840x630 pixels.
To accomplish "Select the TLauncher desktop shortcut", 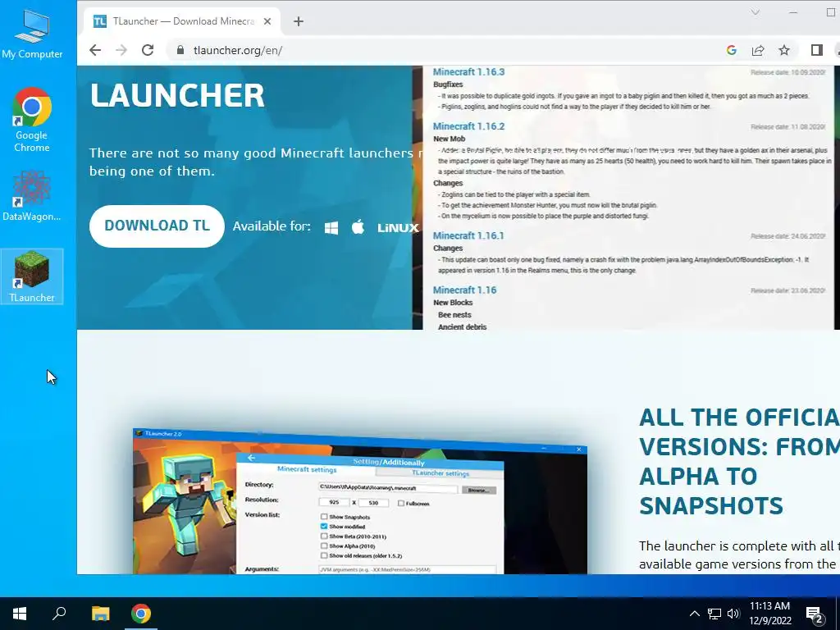I will (32, 276).
